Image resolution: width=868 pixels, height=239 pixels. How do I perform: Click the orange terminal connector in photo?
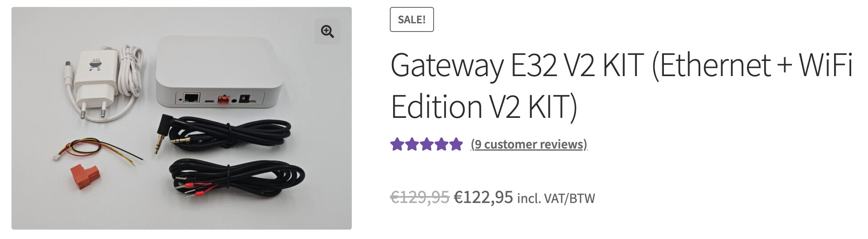click(x=84, y=176)
